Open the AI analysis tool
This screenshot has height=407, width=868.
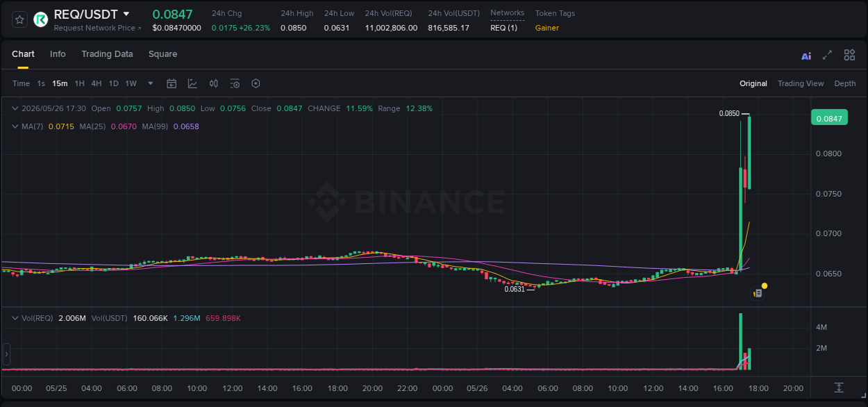coord(806,56)
